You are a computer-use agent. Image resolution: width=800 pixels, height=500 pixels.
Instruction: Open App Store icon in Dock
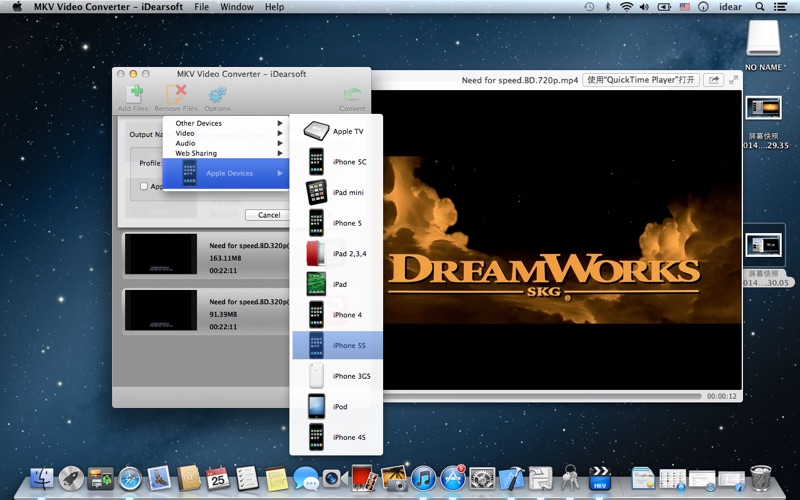click(x=453, y=478)
